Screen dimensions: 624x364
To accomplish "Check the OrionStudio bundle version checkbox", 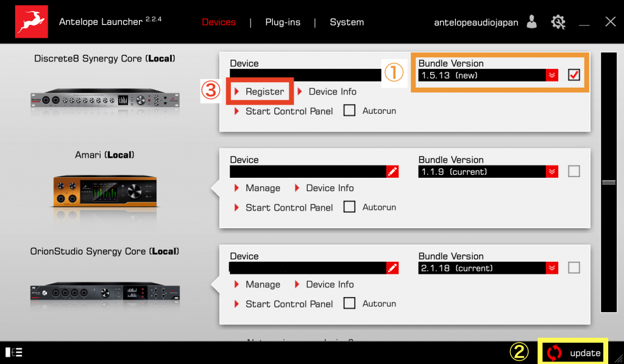I will (x=574, y=268).
